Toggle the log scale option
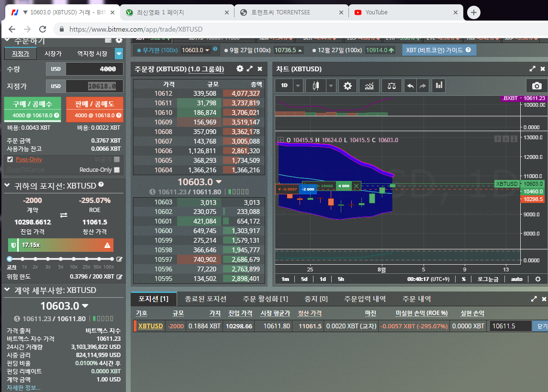The width and height of the screenshot is (548, 392). [488, 279]
